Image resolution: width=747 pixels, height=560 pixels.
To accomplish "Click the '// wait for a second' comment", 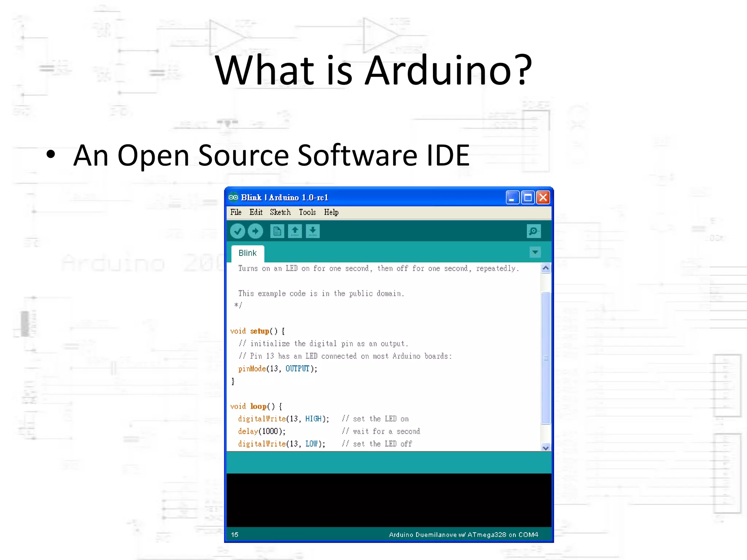I will [381, 431].
